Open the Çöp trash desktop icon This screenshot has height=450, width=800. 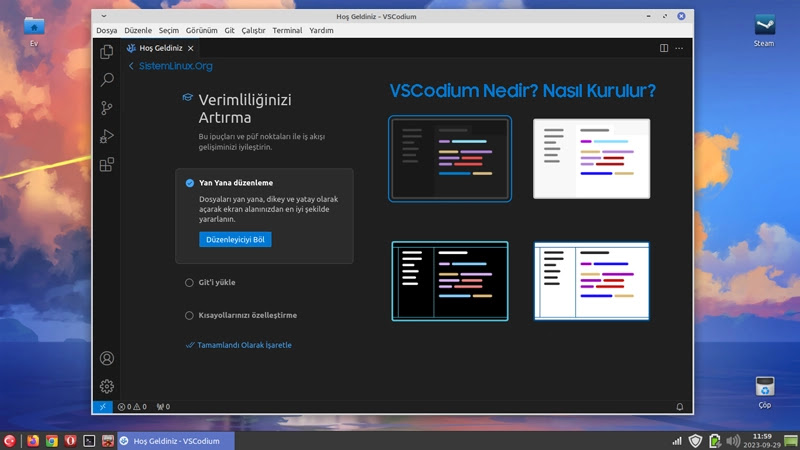coord(764,392)
